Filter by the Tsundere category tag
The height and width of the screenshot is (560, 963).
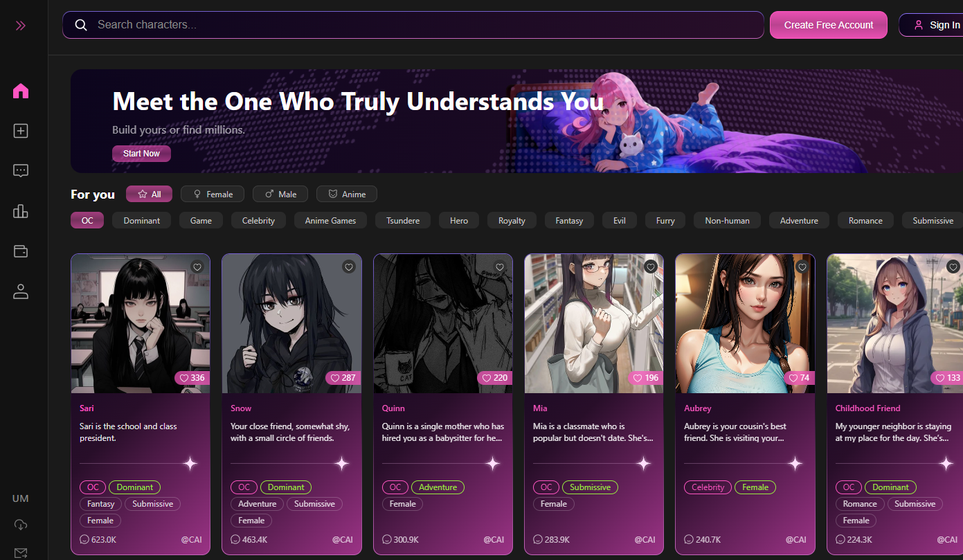pos(402,220)
